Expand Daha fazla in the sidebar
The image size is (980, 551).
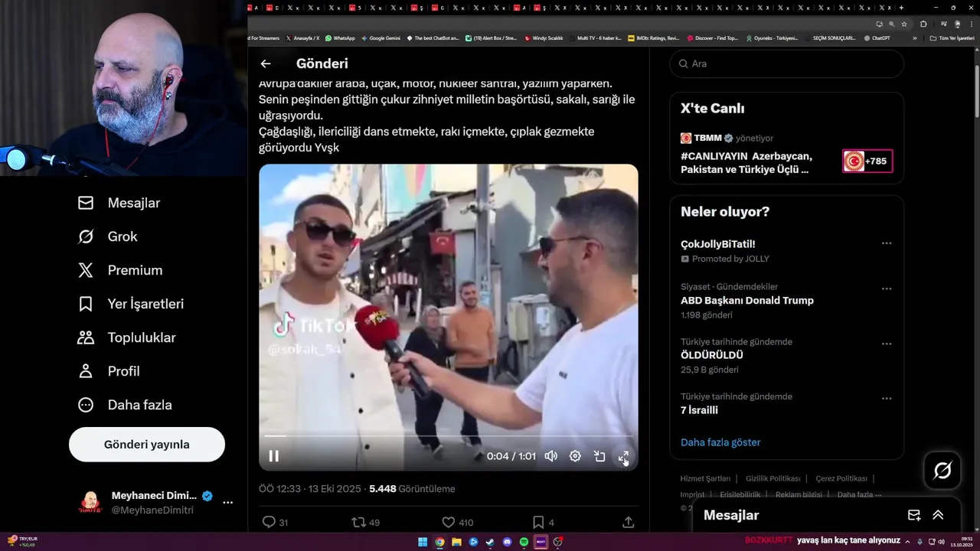pyautogui.click(x=125, y=405)
